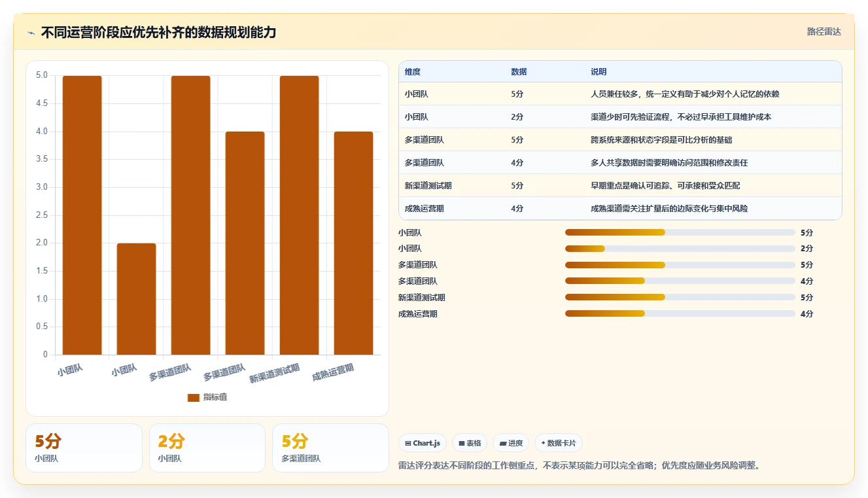Viewport: 868px width, 498px height.
Task: Click the 成熟运营期 chart bar
Action: [x=353, y=243]
